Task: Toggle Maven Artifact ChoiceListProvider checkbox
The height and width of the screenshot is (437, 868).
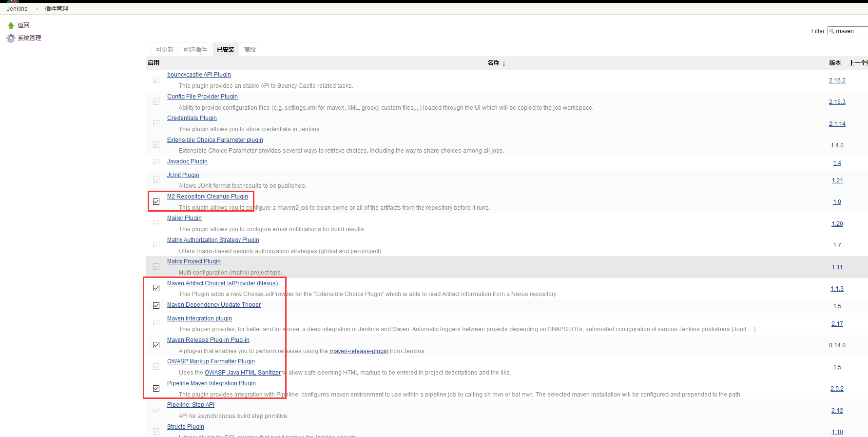Action: tap(156, 288)
